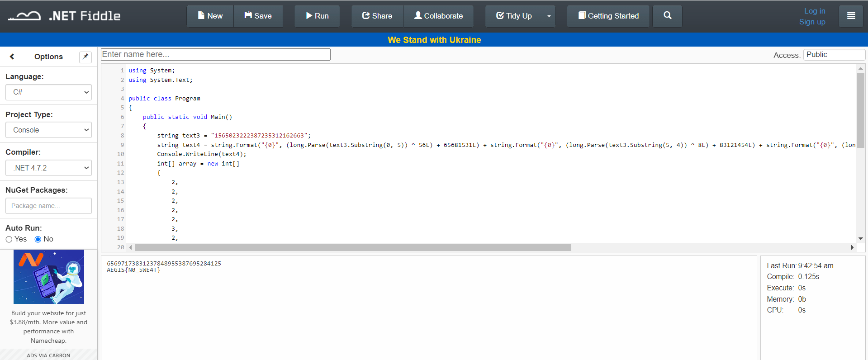Pin the Options panel with pushpin icon
868x360 pixels.
coord(85,57)
